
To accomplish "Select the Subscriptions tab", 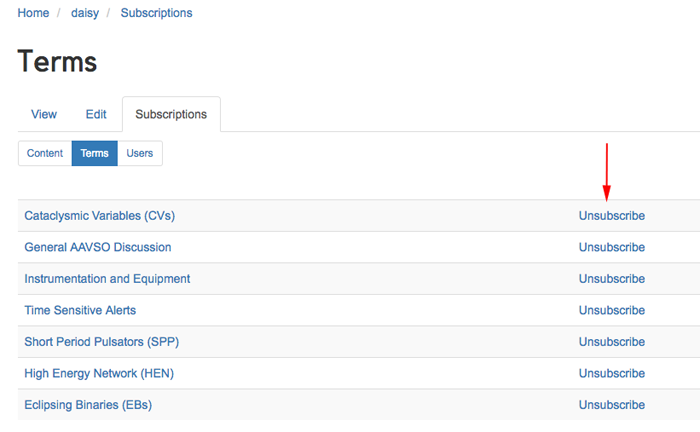I will point(171,114).
